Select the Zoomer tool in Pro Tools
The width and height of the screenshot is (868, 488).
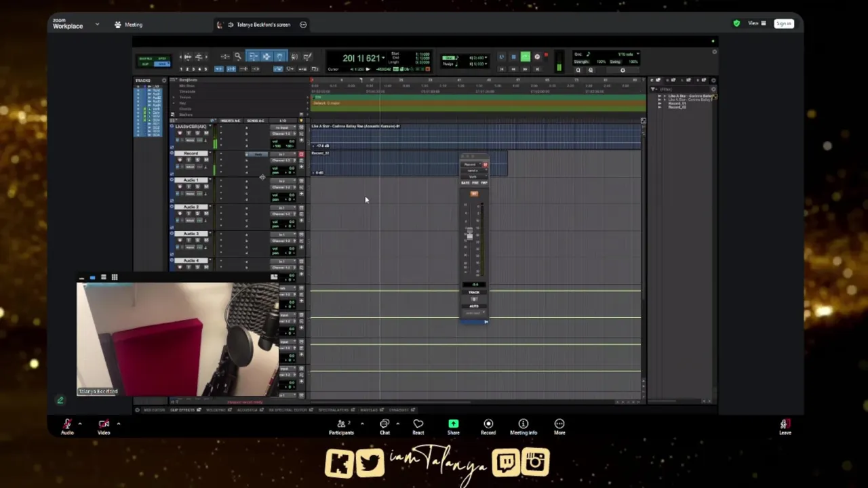237,56
